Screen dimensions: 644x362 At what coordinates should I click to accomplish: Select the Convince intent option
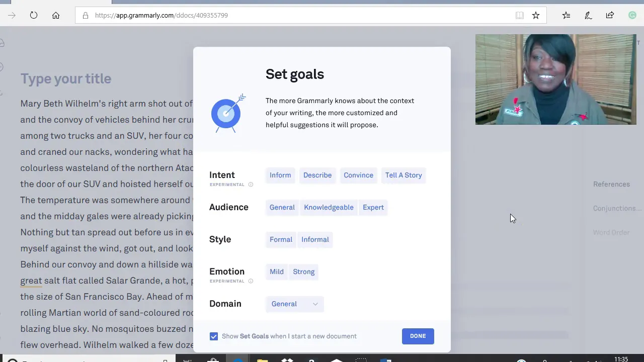tap(358, 175)
